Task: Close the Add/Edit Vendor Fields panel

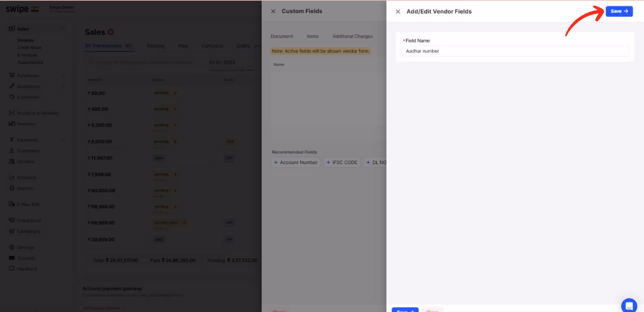Action: pyautogui.click(x=398, y=11)
